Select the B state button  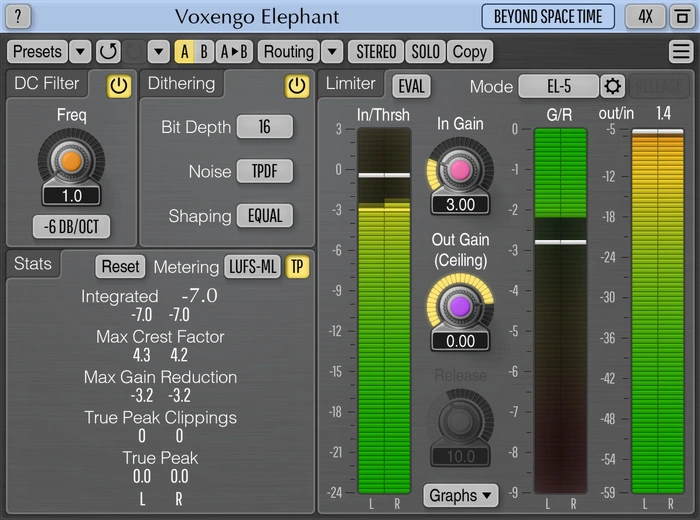pyautogui.click(x=204, y=52)
